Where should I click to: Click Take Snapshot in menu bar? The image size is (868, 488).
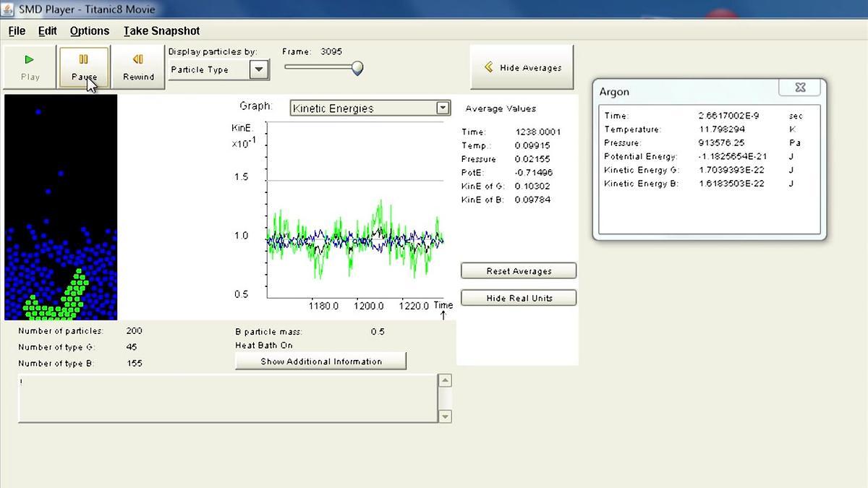161,31
